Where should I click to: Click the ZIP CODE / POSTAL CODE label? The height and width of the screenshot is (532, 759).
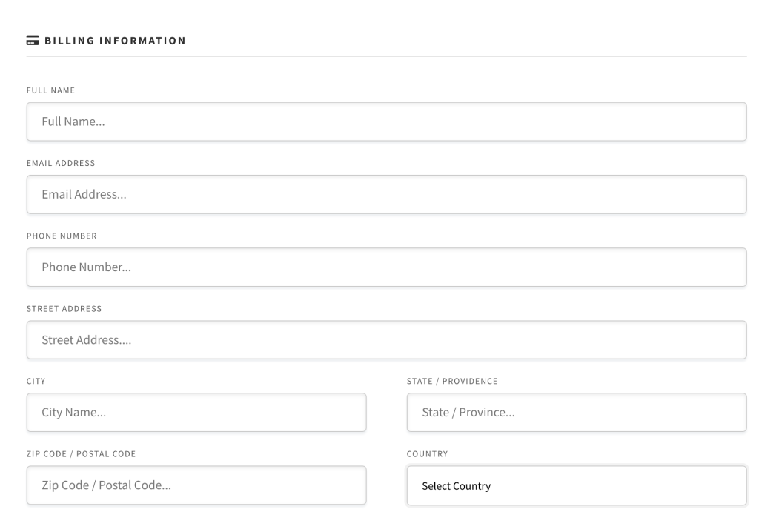[82, 454]
